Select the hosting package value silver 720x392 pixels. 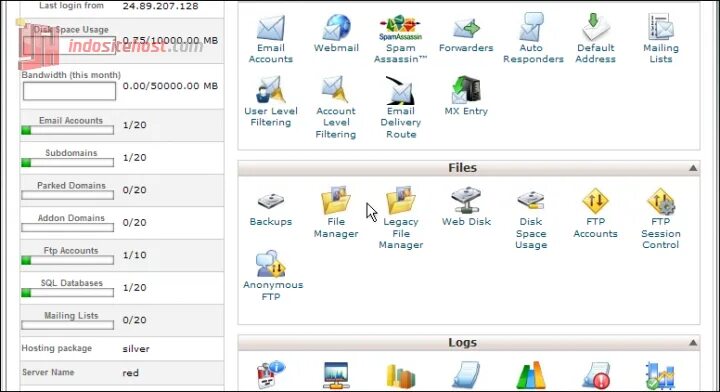[136, 349]
